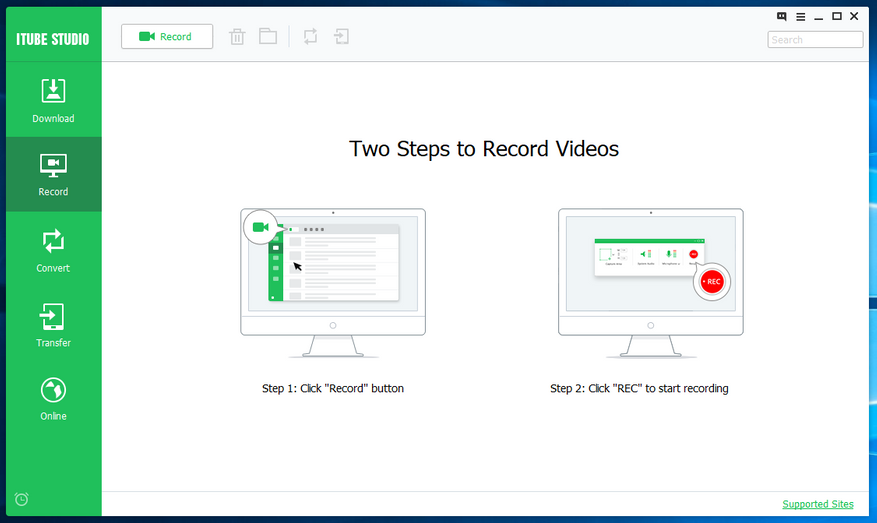Click the 'Step 1: Click "Record" button' caption
Viewport: 877px width, 523px height.
pos(333,388)
